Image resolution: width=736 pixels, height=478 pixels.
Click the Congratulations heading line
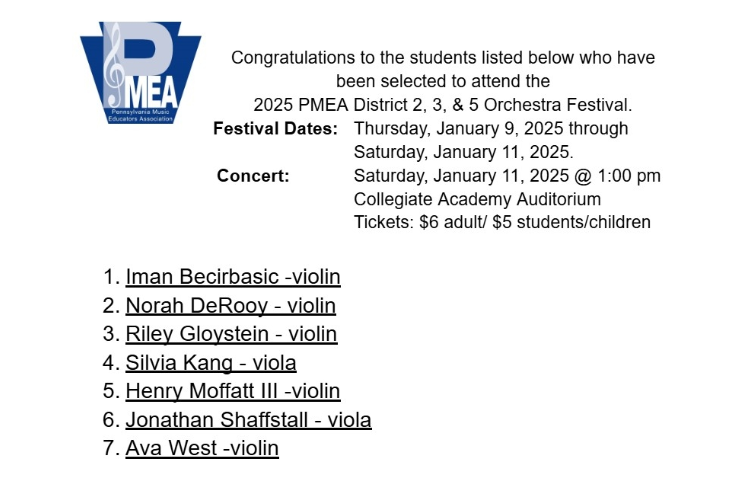[443, 58]
